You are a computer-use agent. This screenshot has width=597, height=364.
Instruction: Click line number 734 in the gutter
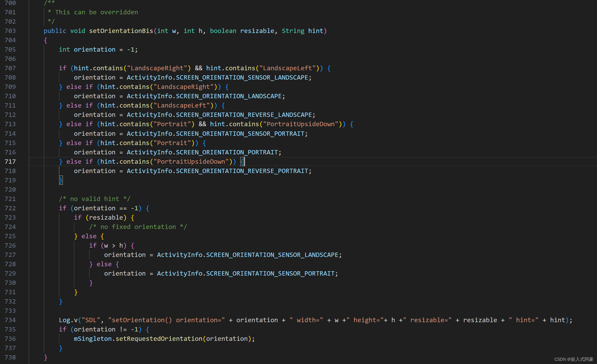(x=10, y=320)
